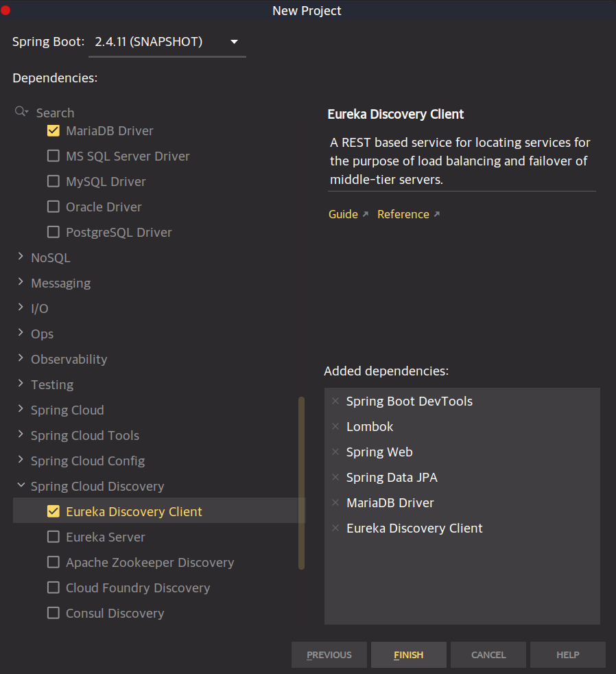This screenshot has width=616, height=674.
Task: Expand the Testing category
Action: pos(21,384)
